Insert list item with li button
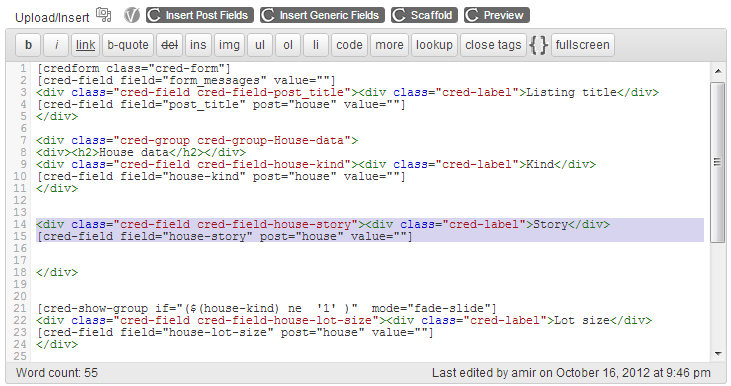 pyautogui.click(x=316, y=45)
